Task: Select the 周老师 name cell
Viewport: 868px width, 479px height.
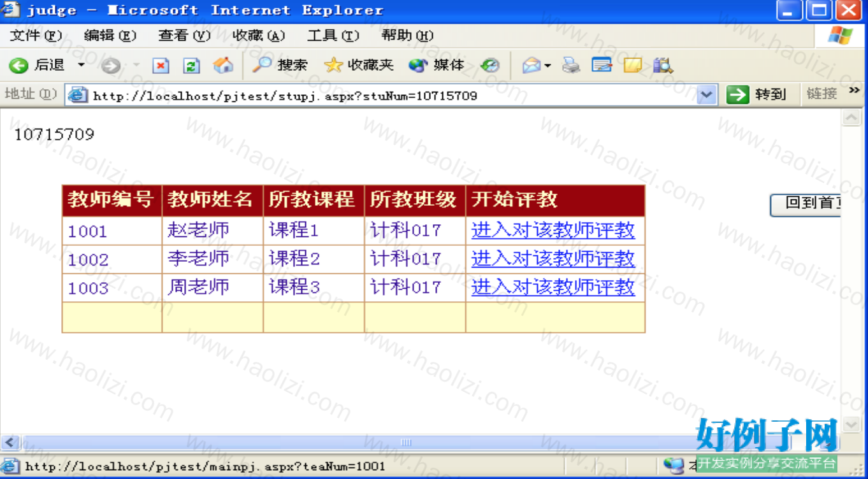Action: pyautogui.click(x=213, y=288)
